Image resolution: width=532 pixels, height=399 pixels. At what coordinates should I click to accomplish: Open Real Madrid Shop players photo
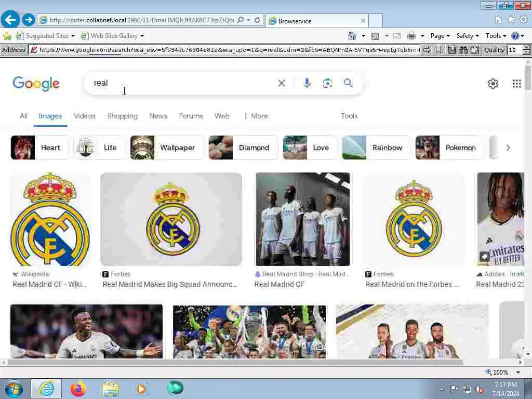tap(303, 219)
